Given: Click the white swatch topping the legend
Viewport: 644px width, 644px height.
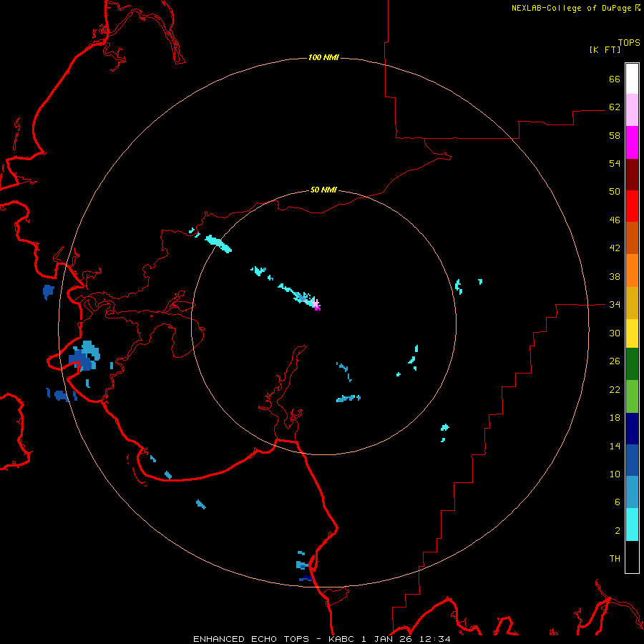Looking at the screenshot, I should [x=632, y=79].
